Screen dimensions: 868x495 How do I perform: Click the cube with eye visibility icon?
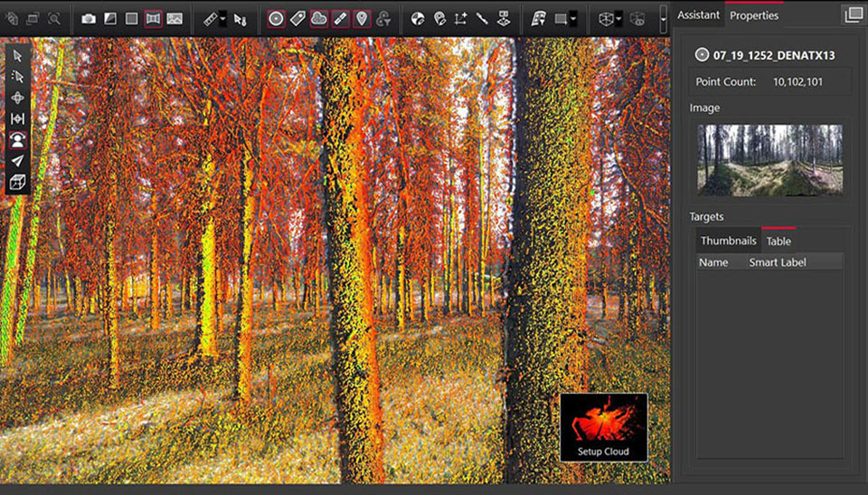(637, 19)
